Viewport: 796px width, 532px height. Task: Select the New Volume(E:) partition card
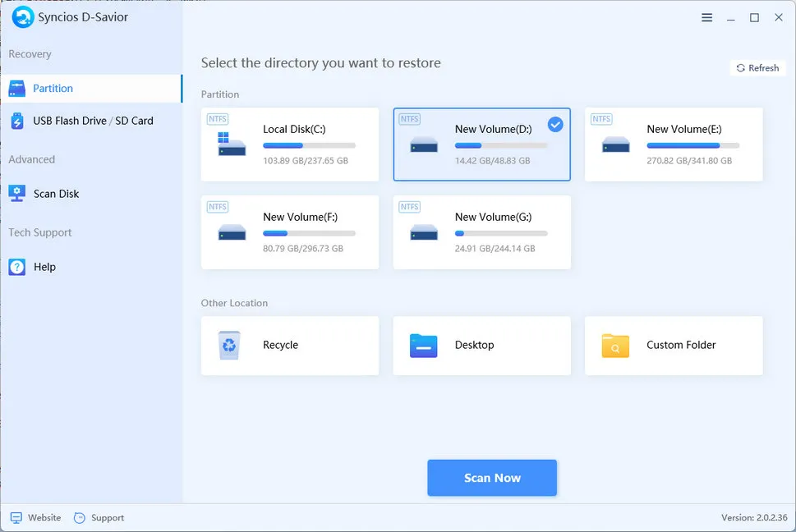click(674, 144)
